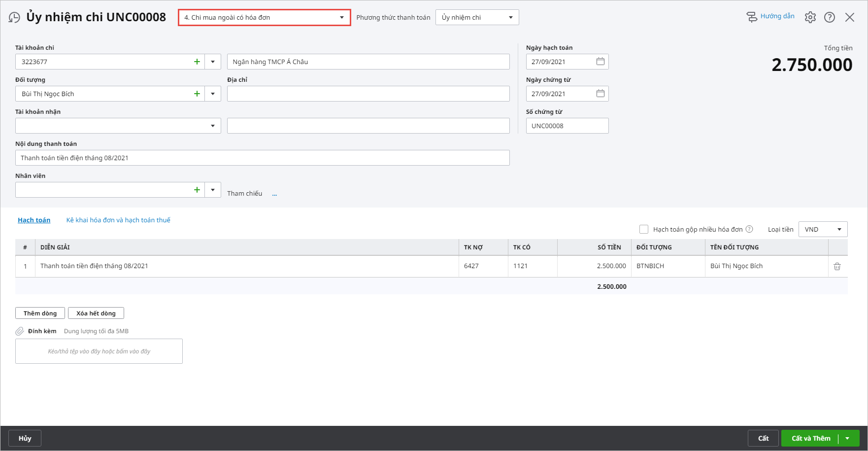Switch to Hạch toán tab

point(34,220)
